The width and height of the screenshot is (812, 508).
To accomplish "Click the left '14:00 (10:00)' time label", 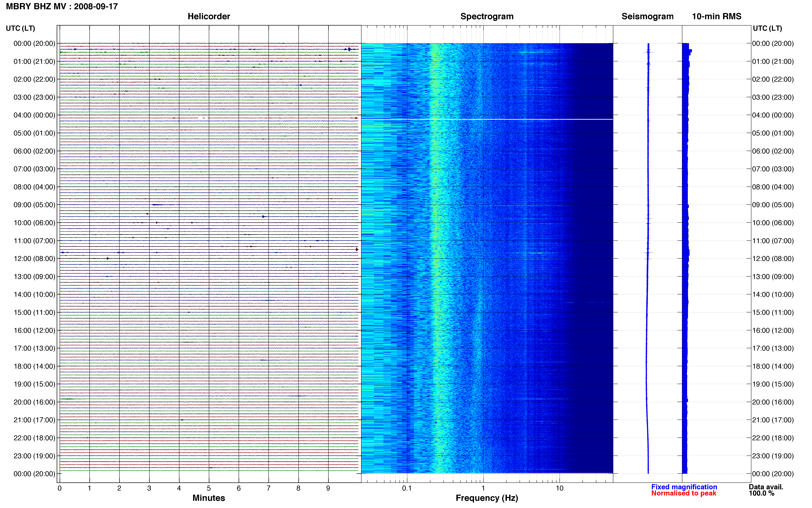I will 34,295.
